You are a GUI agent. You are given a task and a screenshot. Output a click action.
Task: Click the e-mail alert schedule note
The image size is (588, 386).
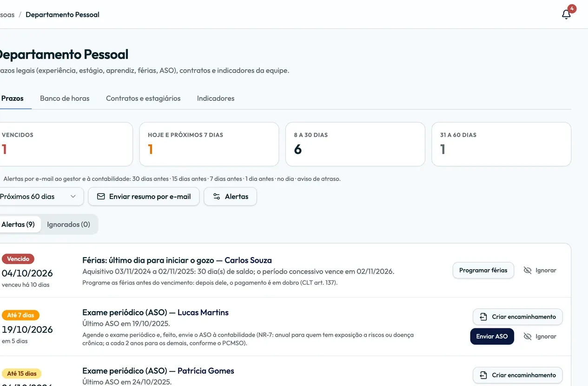172,179
